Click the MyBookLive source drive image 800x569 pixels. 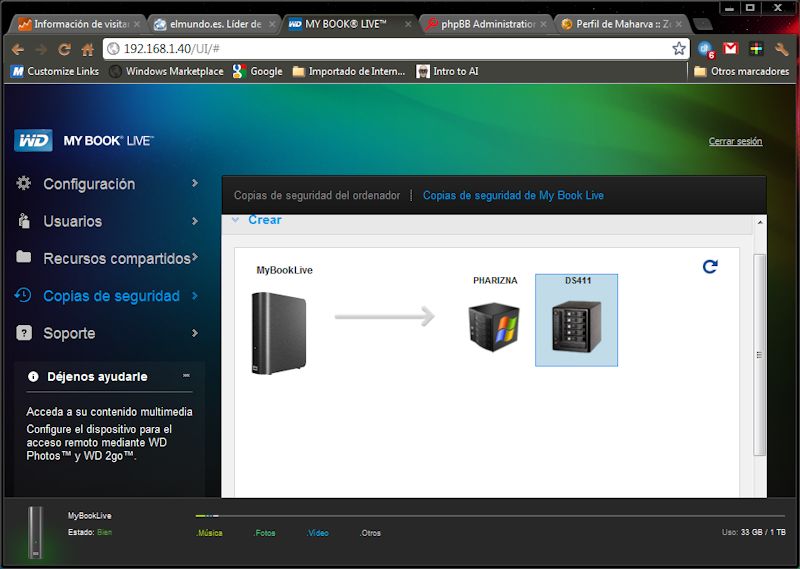click(x=279, y=333)
